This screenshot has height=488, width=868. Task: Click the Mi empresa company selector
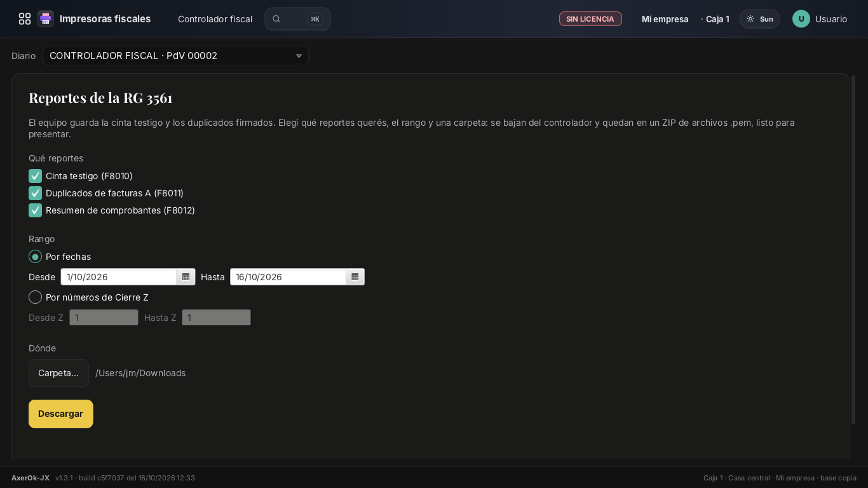[x=665, y=19]
